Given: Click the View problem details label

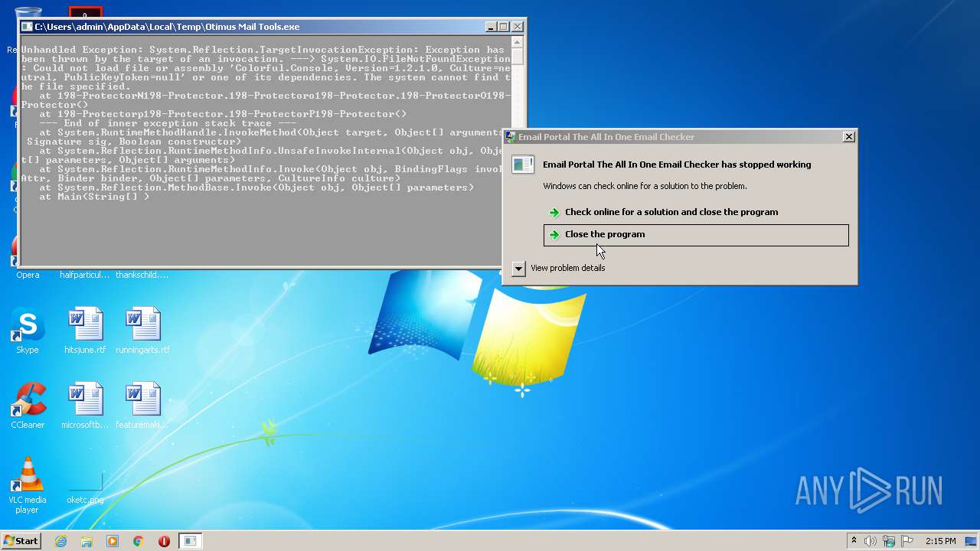Looking at the screenshot, I should click(567, 268).
